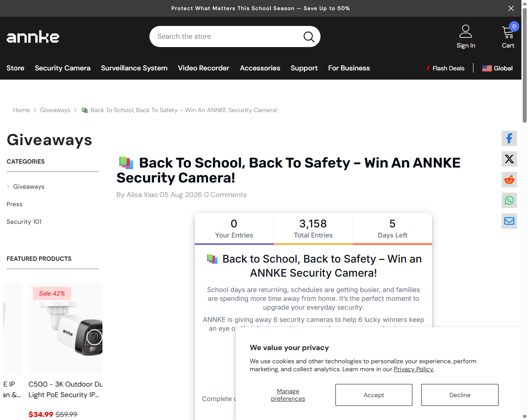Click the Flash Deals link
The height and width of the screenshot is (420, 528).
pos(445,68)
